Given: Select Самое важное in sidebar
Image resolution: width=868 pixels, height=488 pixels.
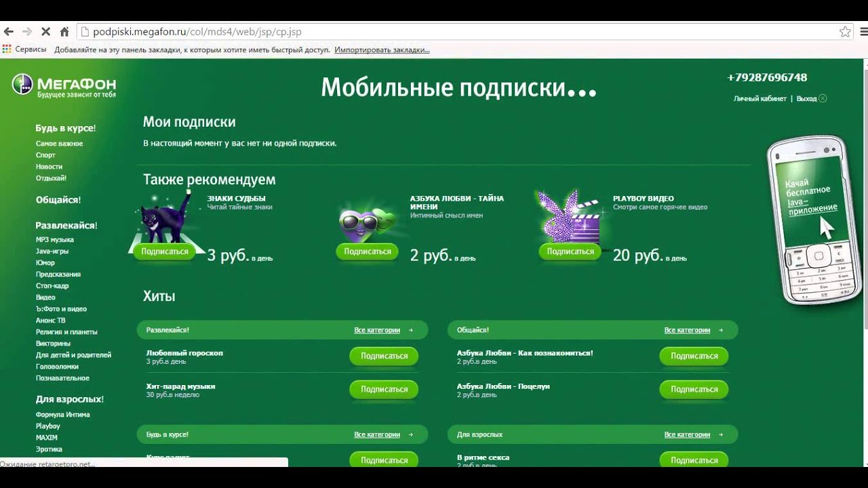Looking at the screenshot, I should point(59,144).
